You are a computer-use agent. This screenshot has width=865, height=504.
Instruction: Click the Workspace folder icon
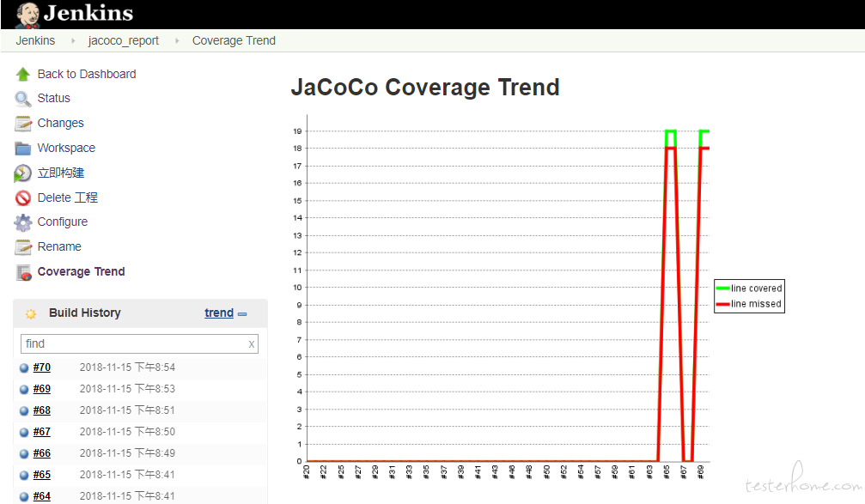[22, 149]
